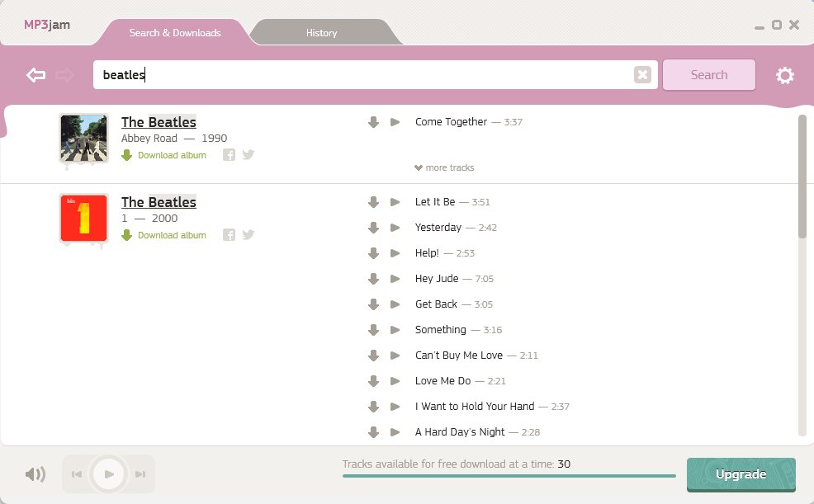Download album link for album 1
The height and width of the screenshot is (504, 814).
164,235
